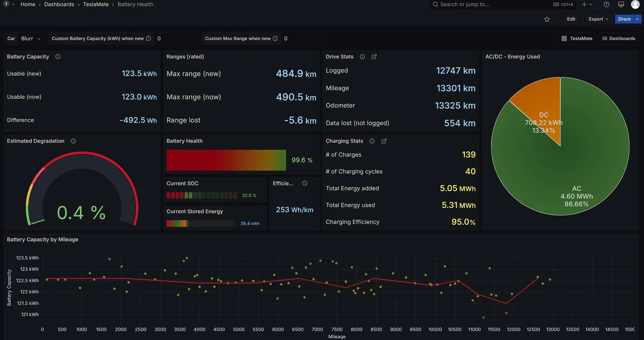
Task: Show Custom Max Range info icon
Action: pyautogui.click(x=275, y=39)
